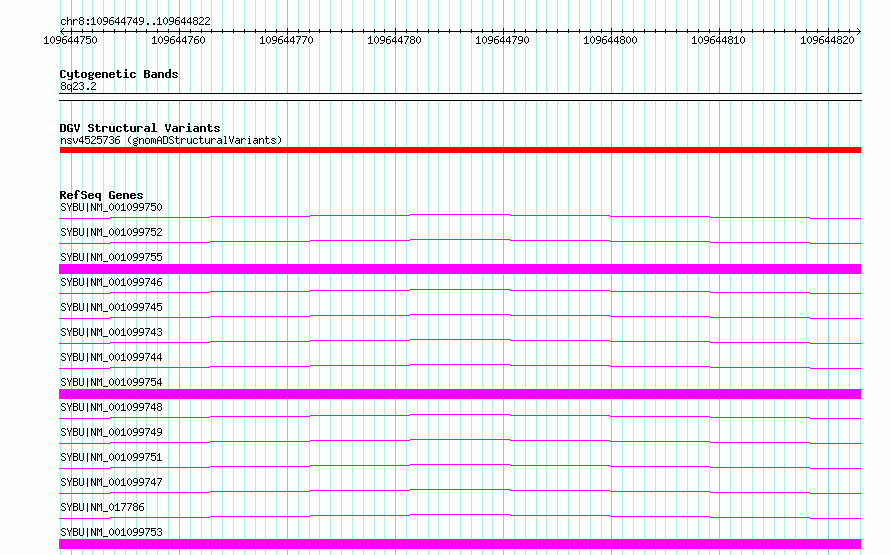Open SYBU|NM_001099751 transcript

point(111,457)
